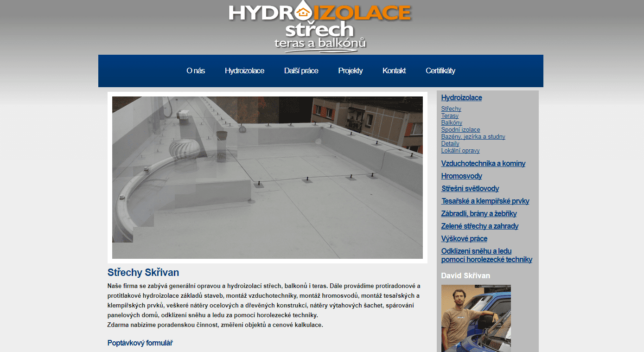
Task: Open the Hromosvody sidebar link
Action: pyautogui.click(x=461, y=176)
